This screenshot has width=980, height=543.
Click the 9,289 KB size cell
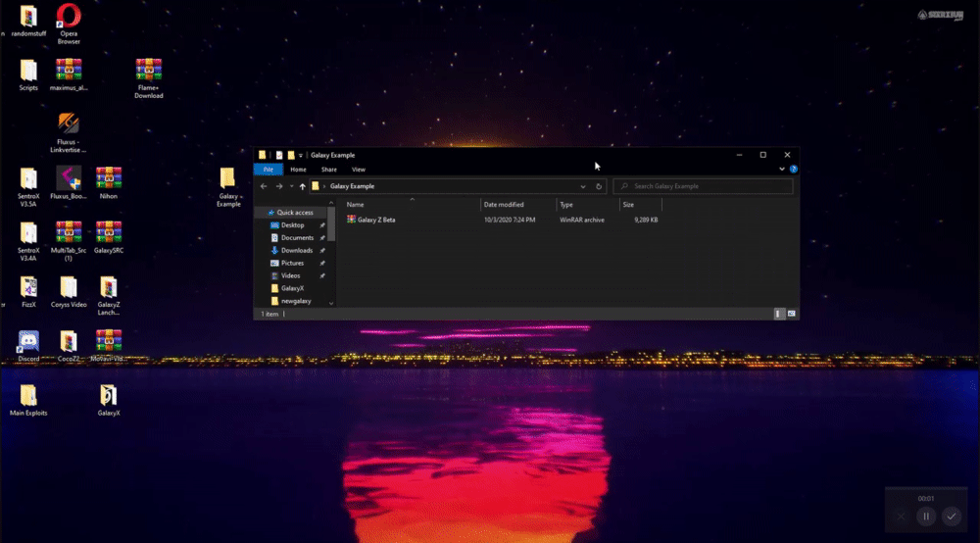[x=646, y=220]
